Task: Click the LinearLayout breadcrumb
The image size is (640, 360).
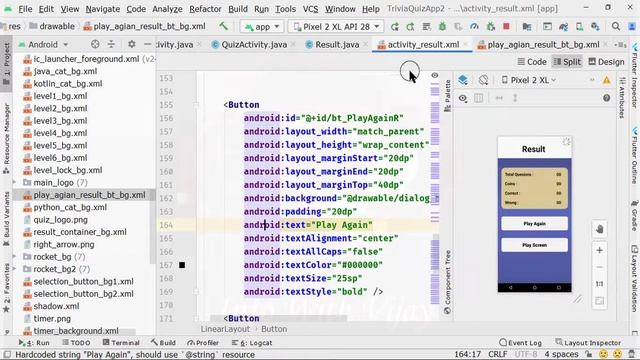Action: (225, 329)
